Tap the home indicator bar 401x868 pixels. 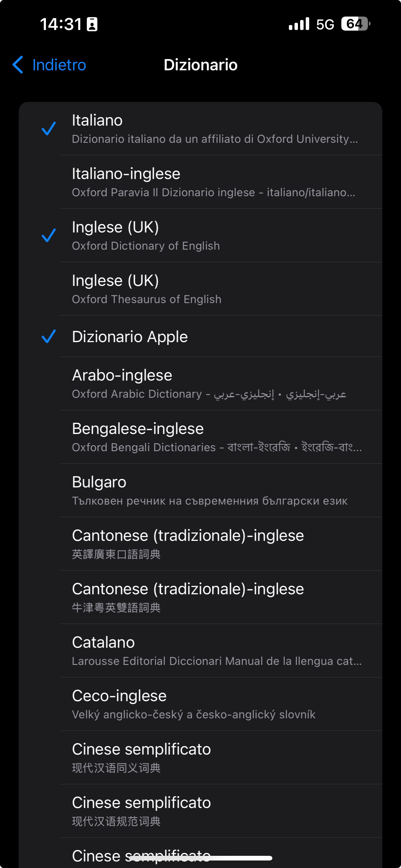(201, 858)
